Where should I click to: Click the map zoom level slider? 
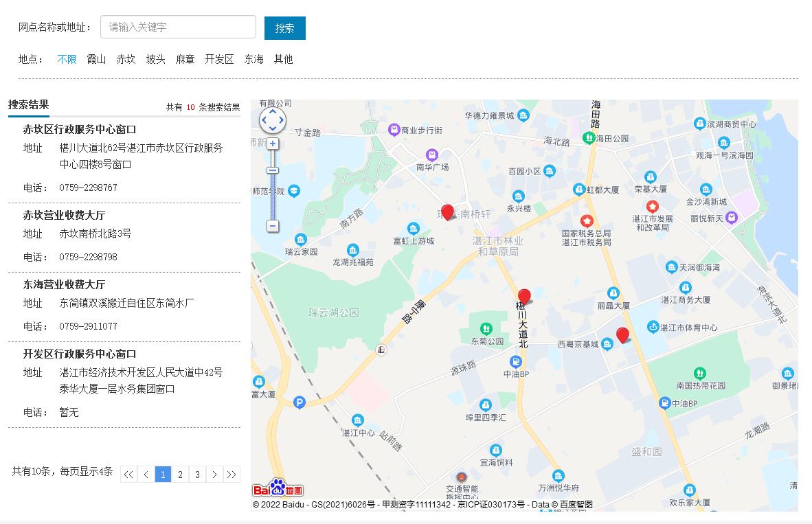[273, 169]
